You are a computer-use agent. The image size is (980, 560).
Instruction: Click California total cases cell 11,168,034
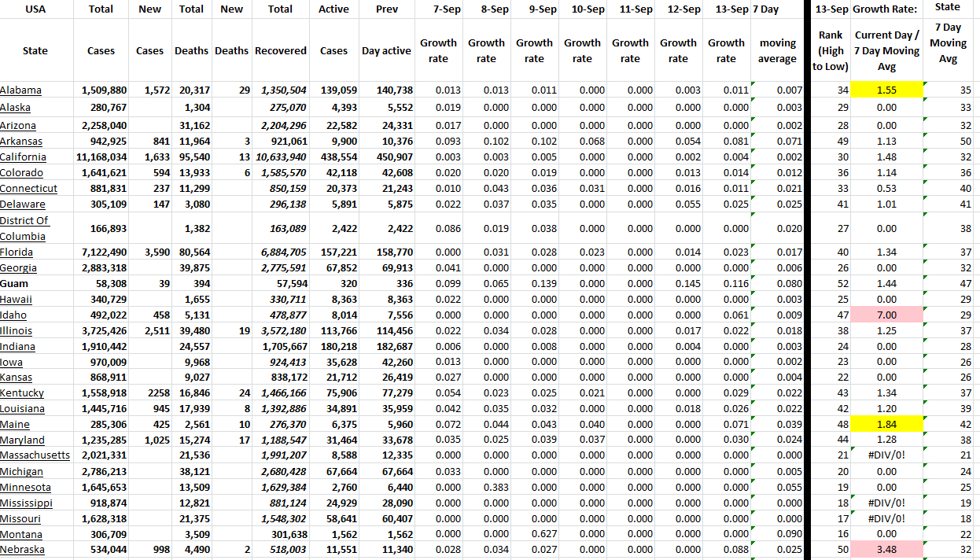101,157
